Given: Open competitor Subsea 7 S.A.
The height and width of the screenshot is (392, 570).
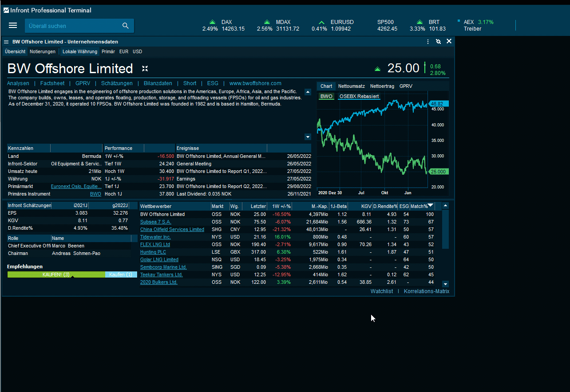Looking at the screenshot, I should (155, 222).
